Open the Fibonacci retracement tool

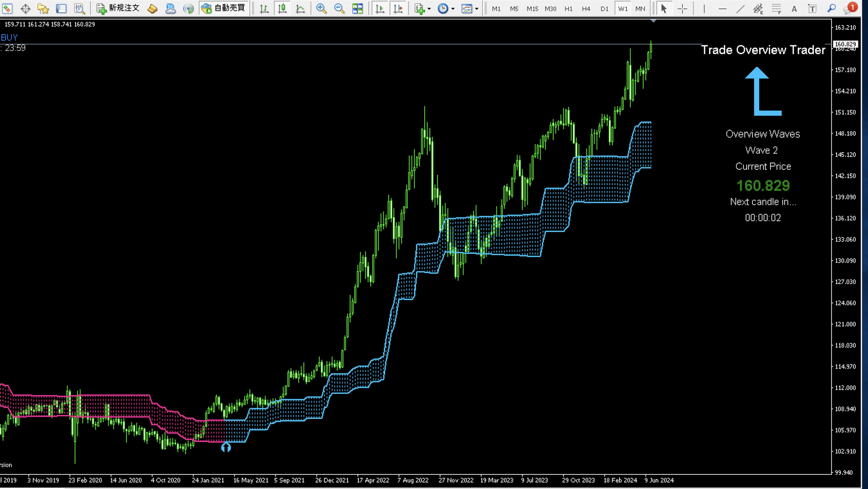[x=776, y=9]
